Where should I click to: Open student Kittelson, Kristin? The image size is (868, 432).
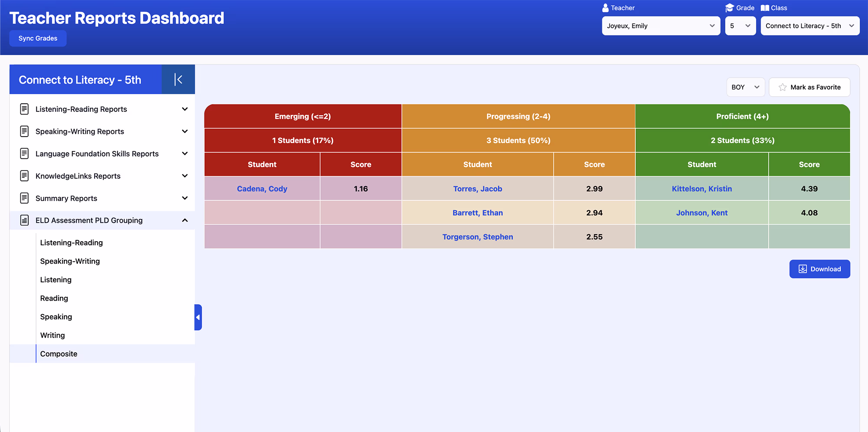pyautogui.click(x=702, y=189)
